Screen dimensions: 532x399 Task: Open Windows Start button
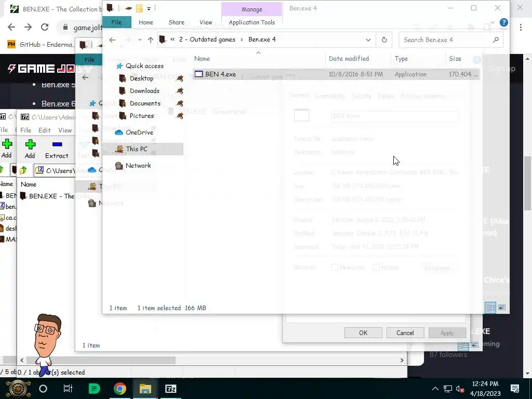click(18, 389)
